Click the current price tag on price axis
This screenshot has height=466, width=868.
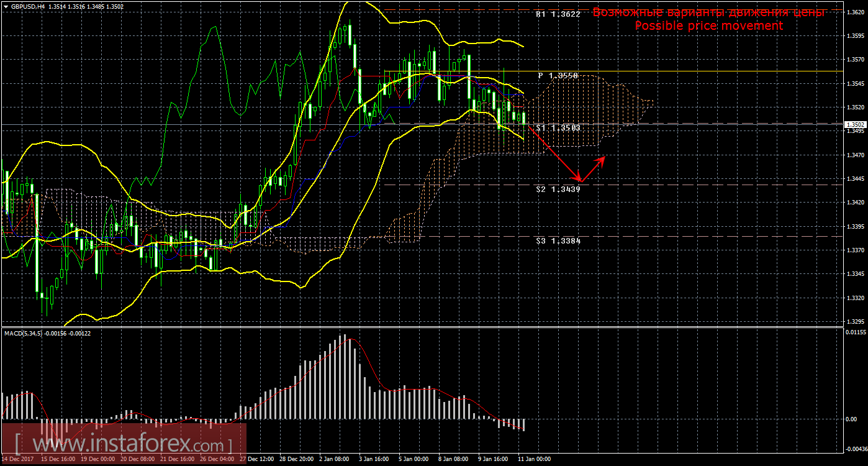pos(855,124)
